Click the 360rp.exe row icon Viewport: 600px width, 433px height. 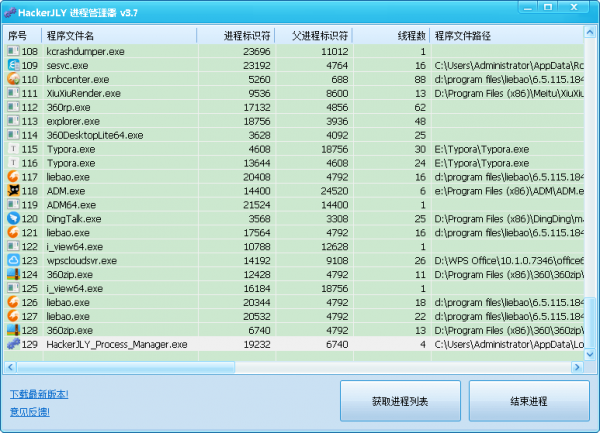click(13, 107)
